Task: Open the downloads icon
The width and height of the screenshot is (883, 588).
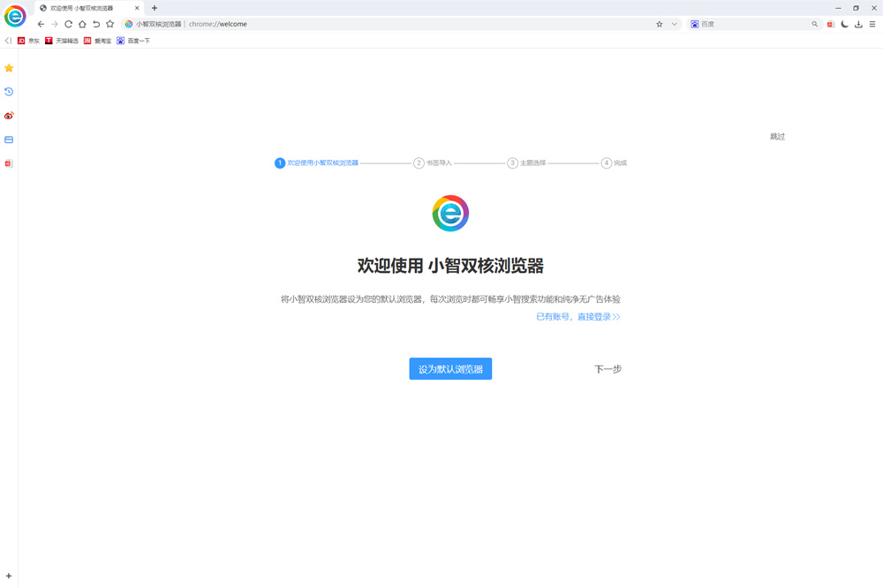Action: 858,24
